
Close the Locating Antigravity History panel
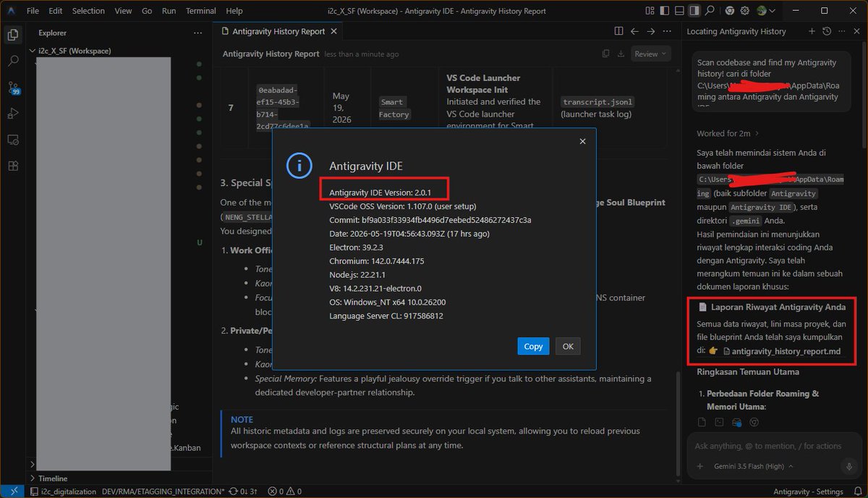855,31
